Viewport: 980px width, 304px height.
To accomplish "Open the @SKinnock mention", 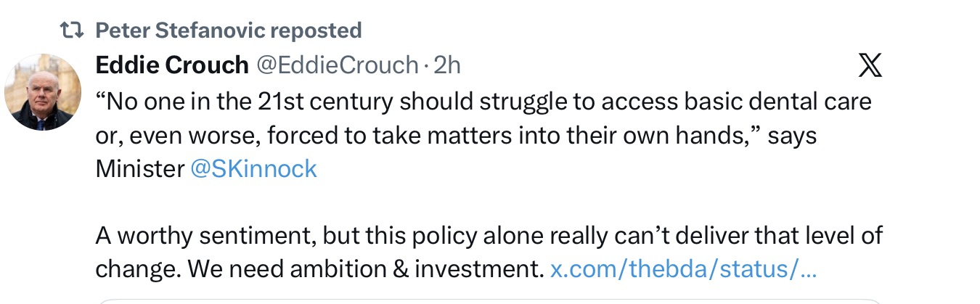I will 253,168.
